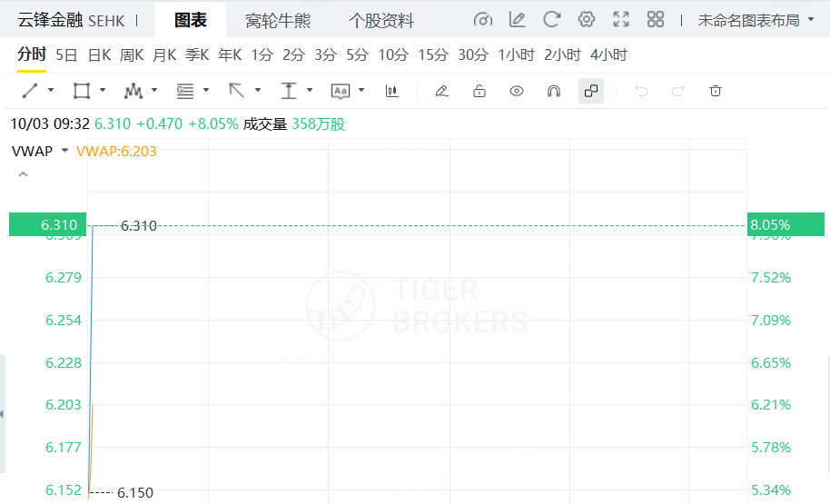Expand Fibonacci tool options arrow

206,91
